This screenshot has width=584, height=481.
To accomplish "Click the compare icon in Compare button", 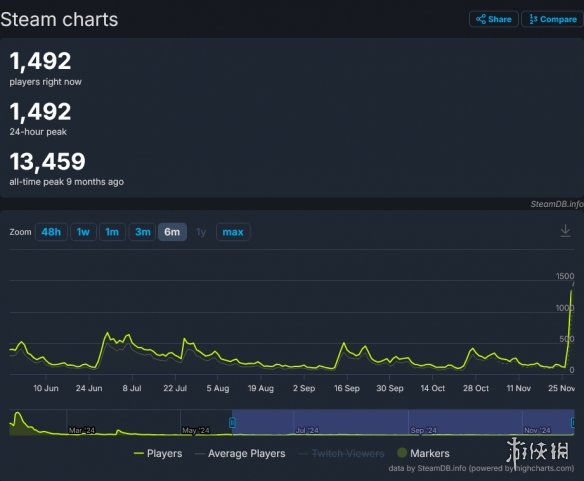I will pyautogui.click(x=533, y=19).
